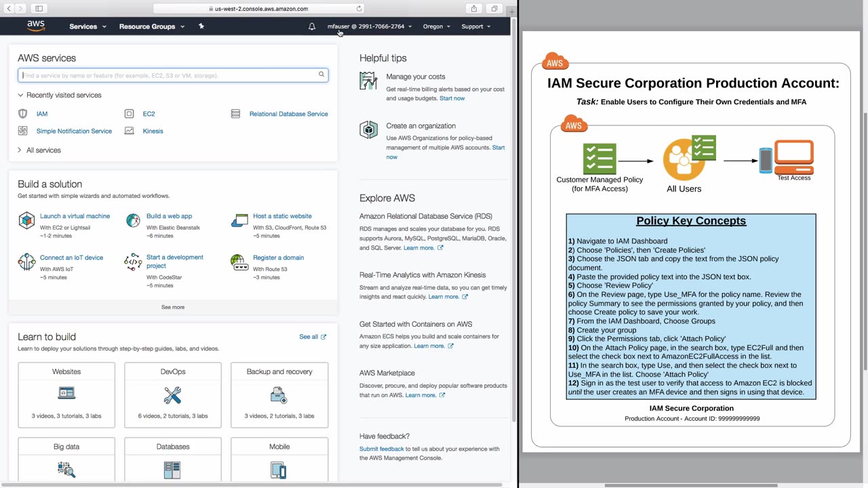
Task: Click the Kinesis service icon
Action: 129,131
